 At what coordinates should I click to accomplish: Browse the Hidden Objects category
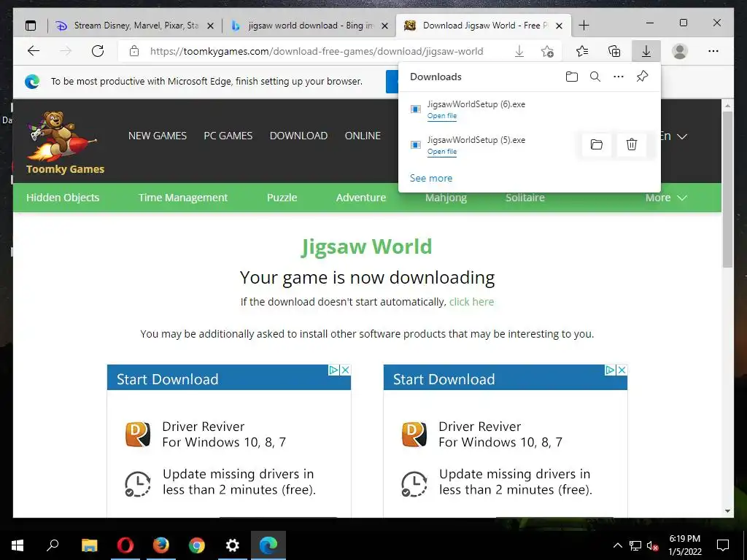tap(63, 198)
